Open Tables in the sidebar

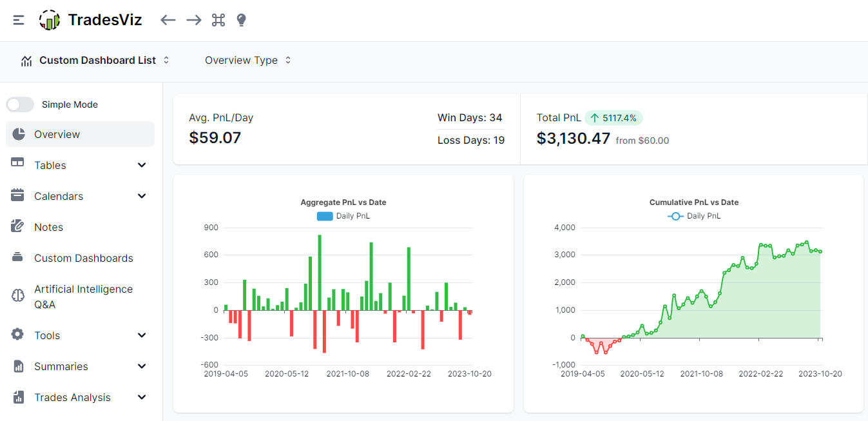[81, 165]
